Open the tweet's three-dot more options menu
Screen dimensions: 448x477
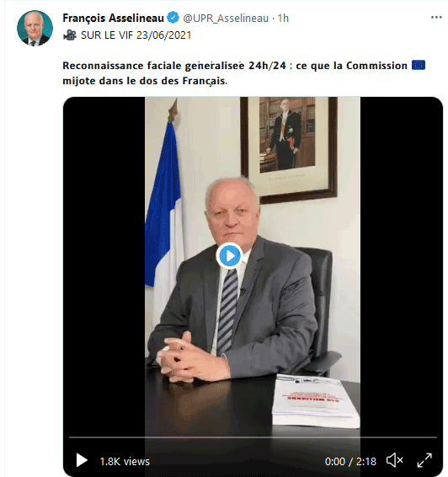tap(436, 18)
